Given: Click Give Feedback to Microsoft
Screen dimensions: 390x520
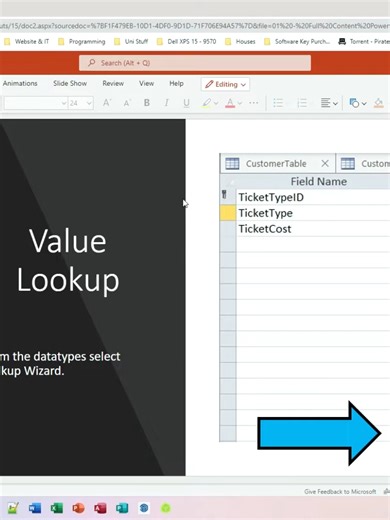Looking at the screenshot, I should point(340,492).
